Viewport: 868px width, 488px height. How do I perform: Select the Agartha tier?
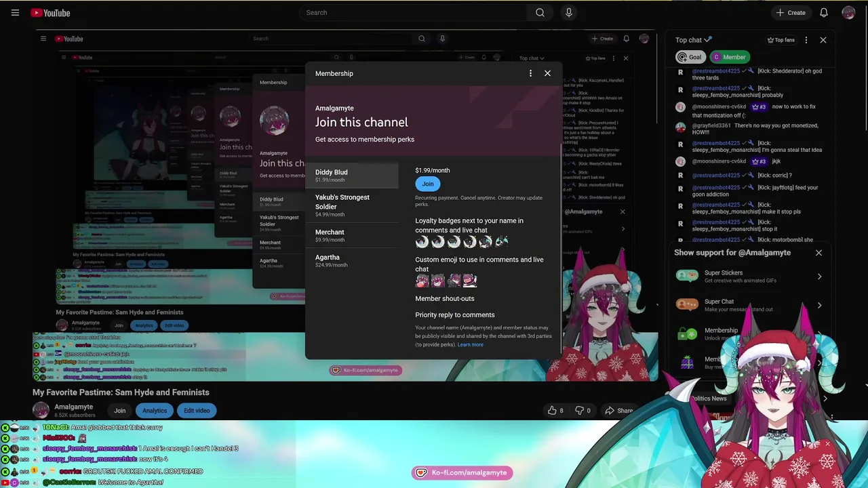click(x=352, y=260)
